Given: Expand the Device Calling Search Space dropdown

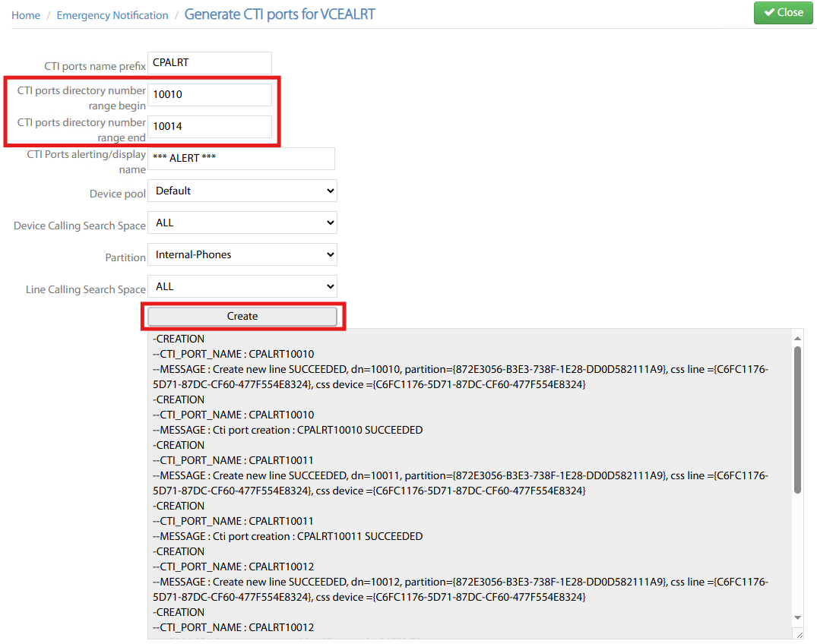Looking at the screenshot, I should 242,223.
